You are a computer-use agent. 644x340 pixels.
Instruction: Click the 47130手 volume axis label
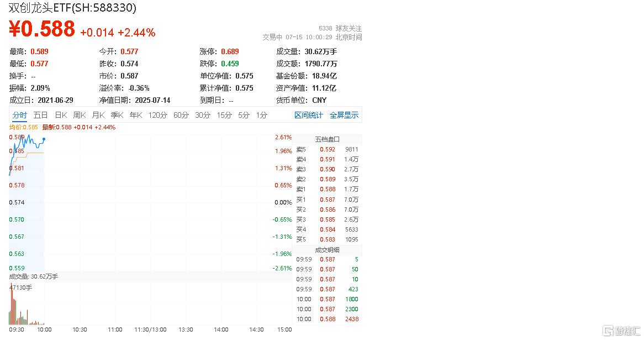click(21, 287)
